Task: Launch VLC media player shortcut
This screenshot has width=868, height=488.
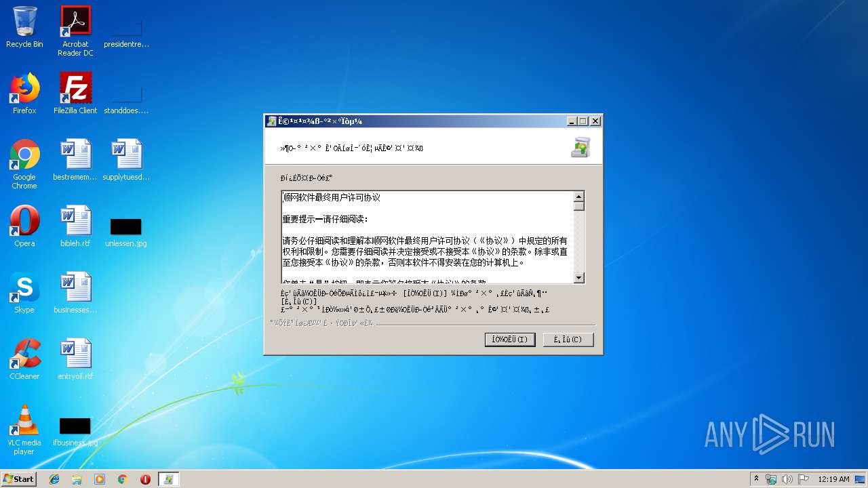Action: point(24,430)
